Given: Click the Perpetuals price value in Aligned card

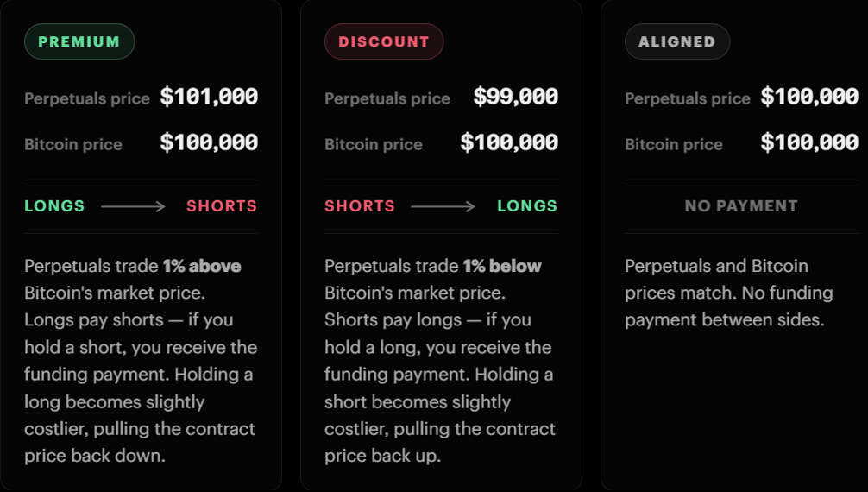Looking at the screenshot, I should [x=809, y=97].
